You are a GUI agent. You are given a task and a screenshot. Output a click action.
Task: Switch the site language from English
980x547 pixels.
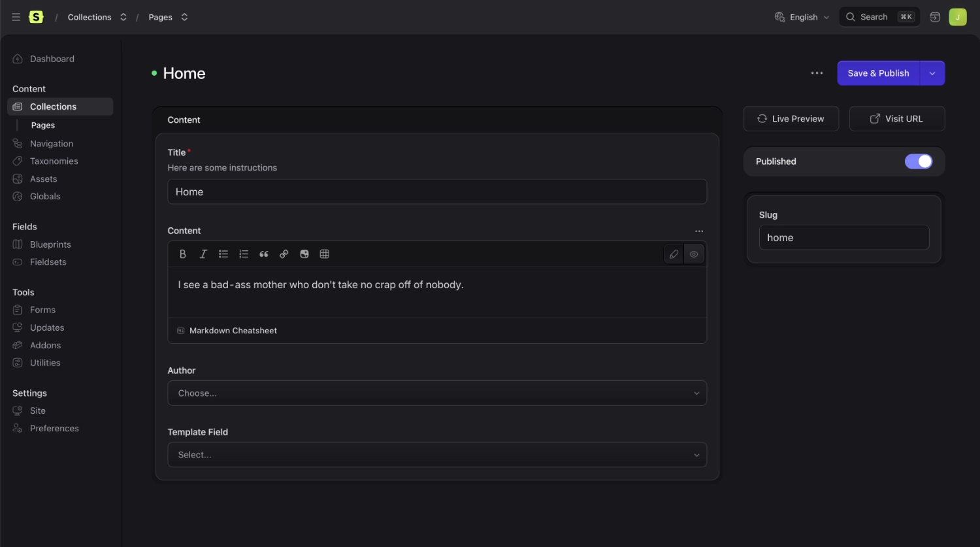[x=802, y=16]
